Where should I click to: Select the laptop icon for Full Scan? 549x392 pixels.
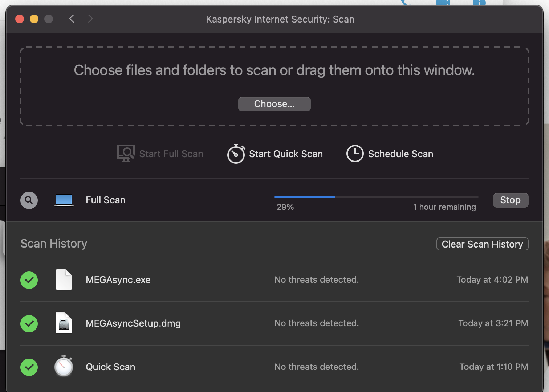[64, 200]
